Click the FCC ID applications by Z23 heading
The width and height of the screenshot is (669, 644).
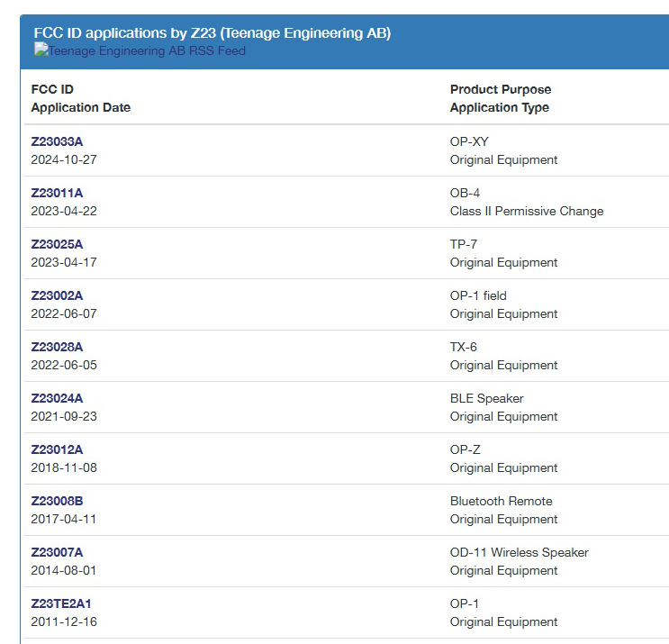coord(212,32)
